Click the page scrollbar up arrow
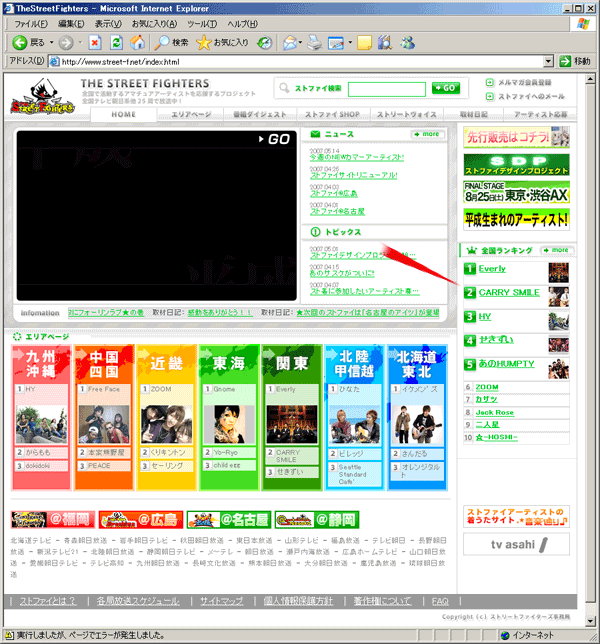 591,78
